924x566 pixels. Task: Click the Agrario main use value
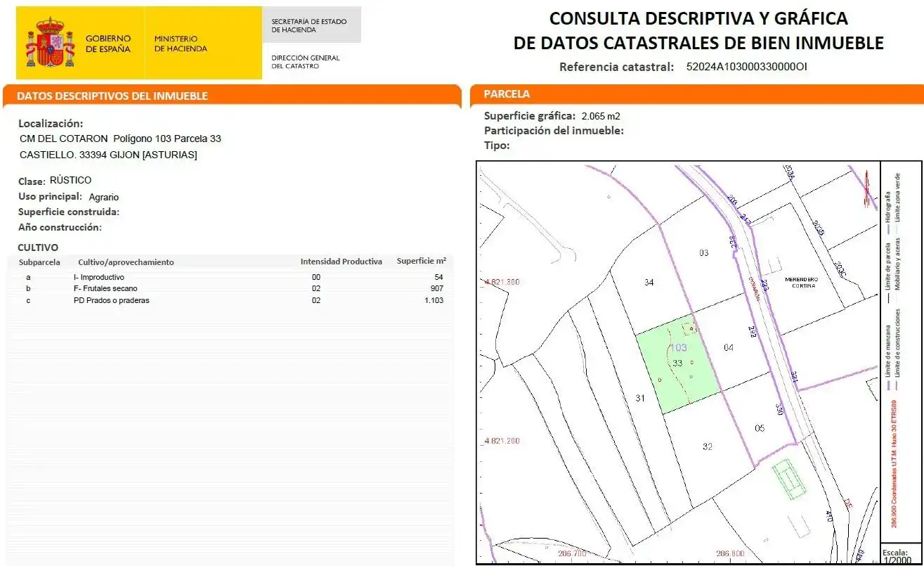click(104, 197)
